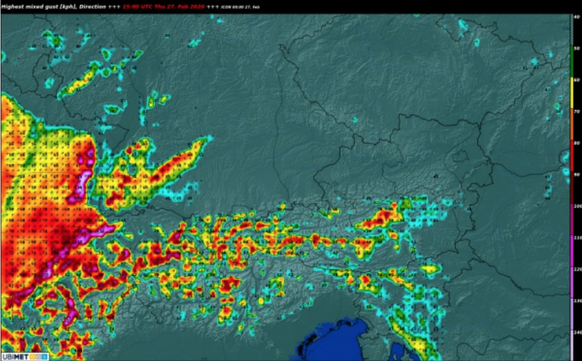582x361 pixels.
Task: Select the bright red legend segment between 80 and 90
Action: click(572, 156)
